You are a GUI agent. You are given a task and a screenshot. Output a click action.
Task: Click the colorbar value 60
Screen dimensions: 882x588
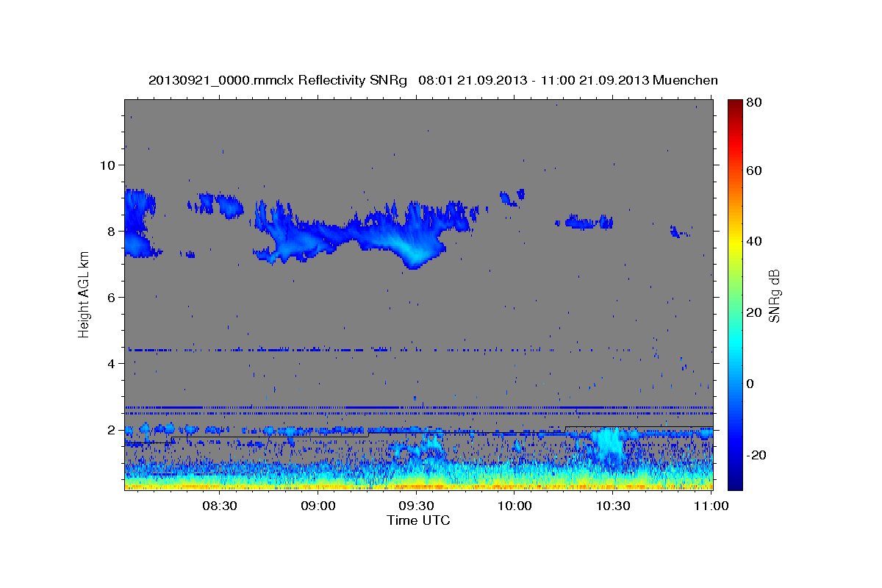pyautogui.click(x=754, y=171)
